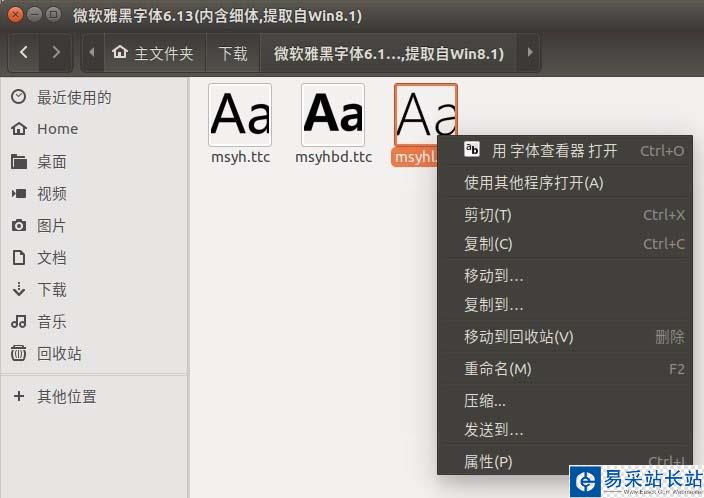Choose 复制(C) from context menu
This screenshot has width=704, height=498.
click(x=565, y=244)
